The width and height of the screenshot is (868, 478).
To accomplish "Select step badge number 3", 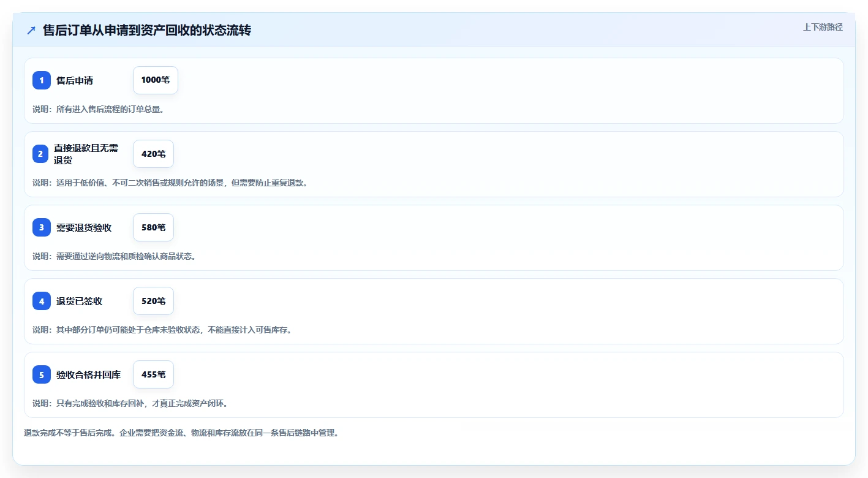I will point(42,227).
